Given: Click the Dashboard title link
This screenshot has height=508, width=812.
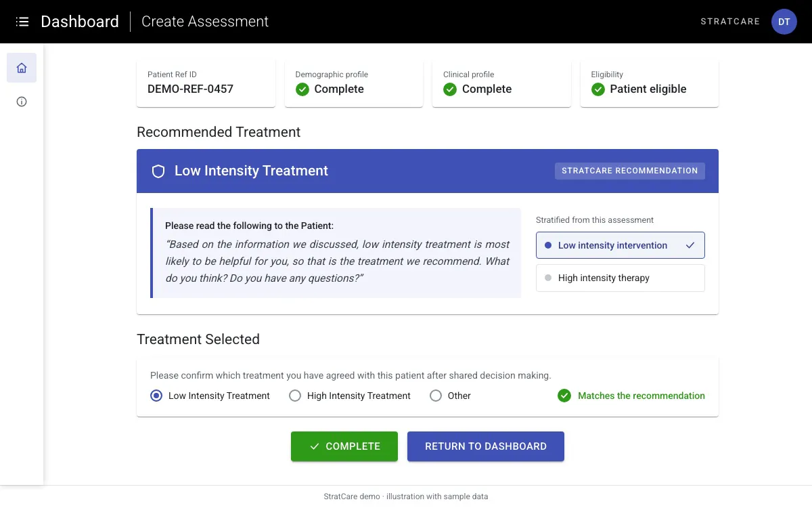Looking at the screenshot, I should [80, 22].
